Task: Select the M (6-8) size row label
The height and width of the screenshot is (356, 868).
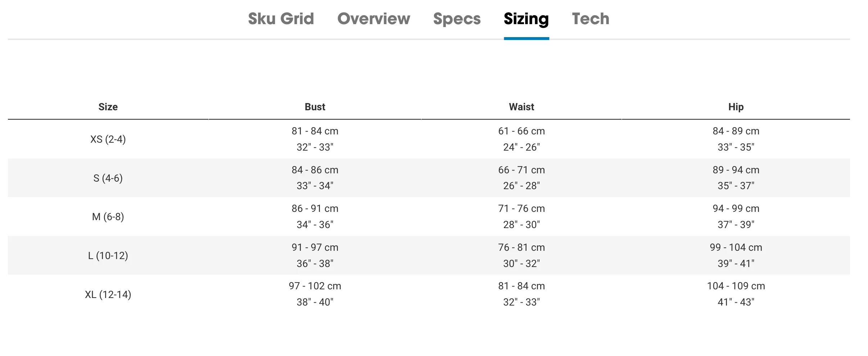Action: tap(108, 217)
